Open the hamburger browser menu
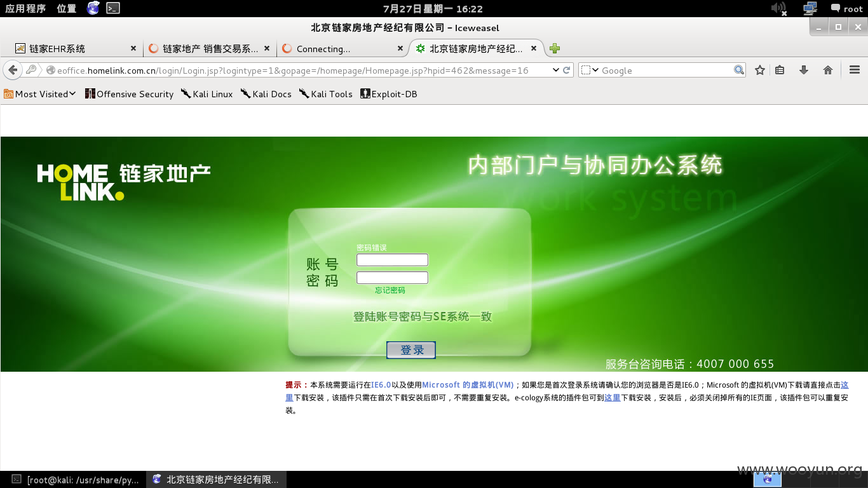 [854, 70]
